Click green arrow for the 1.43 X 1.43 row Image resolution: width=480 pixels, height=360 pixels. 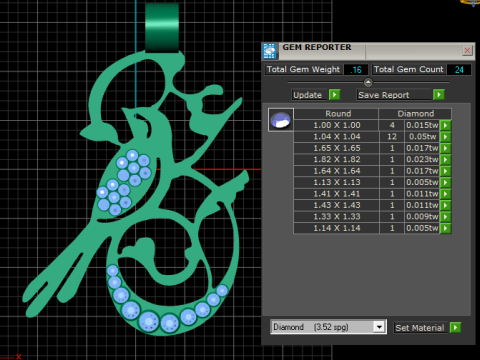point(446,205)
